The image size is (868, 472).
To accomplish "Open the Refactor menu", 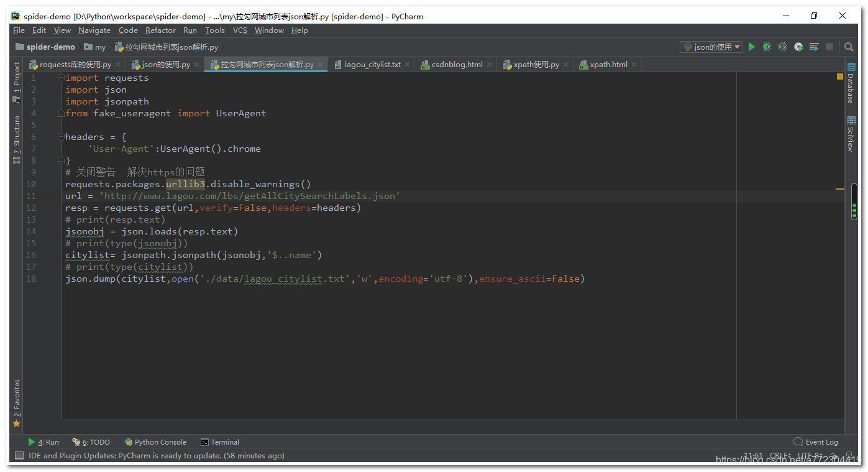I will [160, 30].
